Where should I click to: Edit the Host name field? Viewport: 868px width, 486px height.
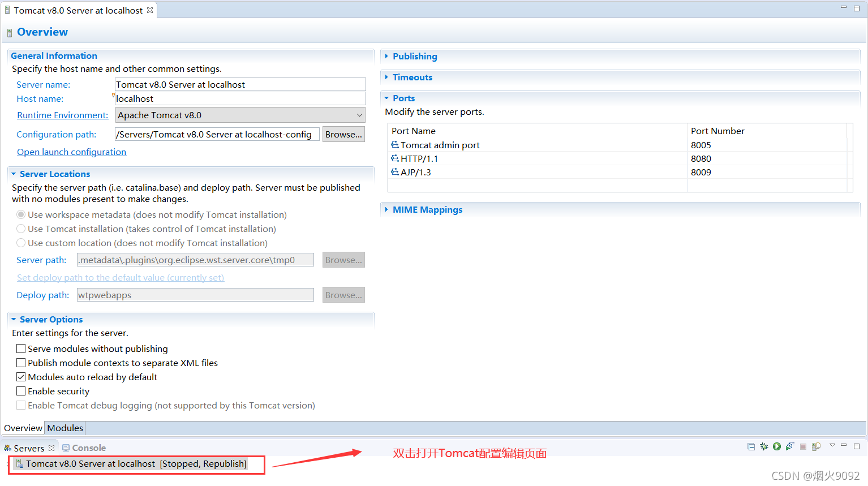click(x=240, y=98)
